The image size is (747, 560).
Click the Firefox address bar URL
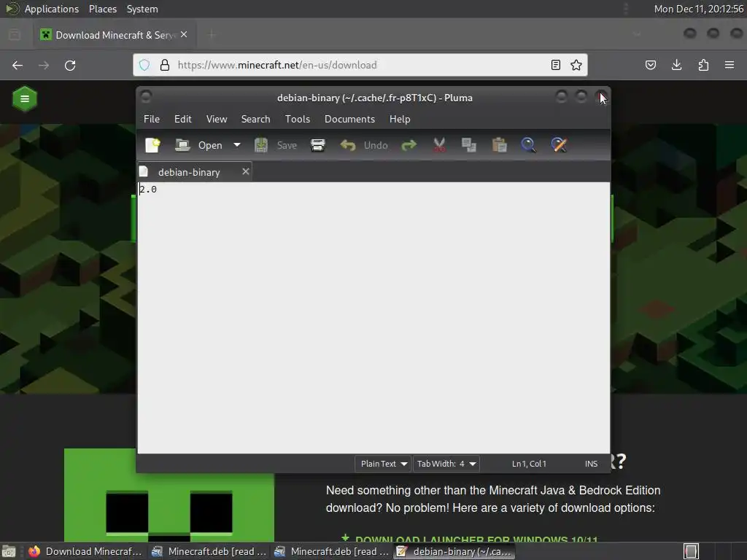[x=277, y=65]
